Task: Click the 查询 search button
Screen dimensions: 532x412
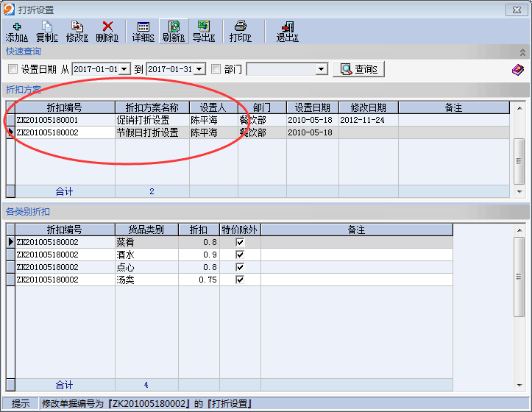Action: 358,69
